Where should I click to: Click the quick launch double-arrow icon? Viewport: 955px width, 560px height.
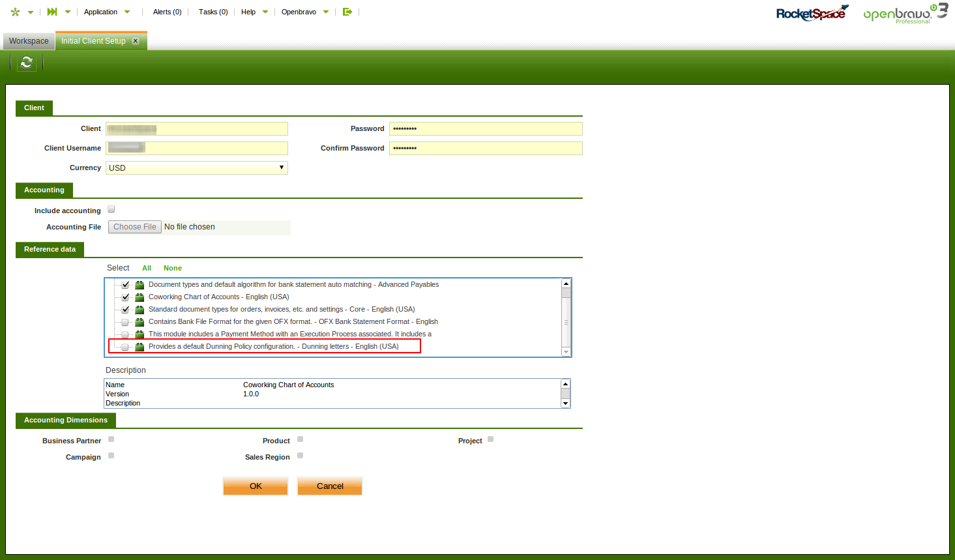point(52,12)
